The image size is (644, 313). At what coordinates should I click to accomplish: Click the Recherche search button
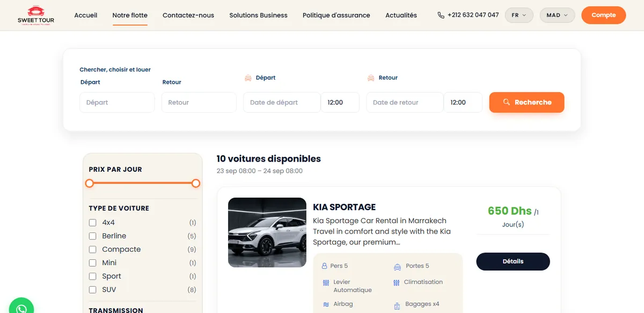coord(526,102)
